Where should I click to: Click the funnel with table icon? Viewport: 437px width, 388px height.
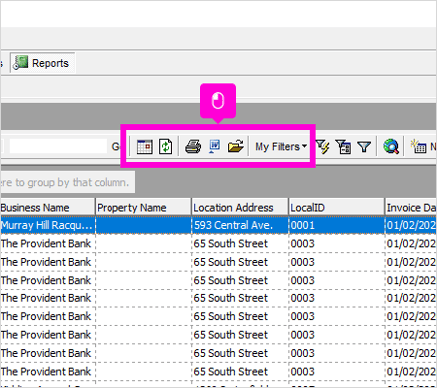tap(343, 147)
